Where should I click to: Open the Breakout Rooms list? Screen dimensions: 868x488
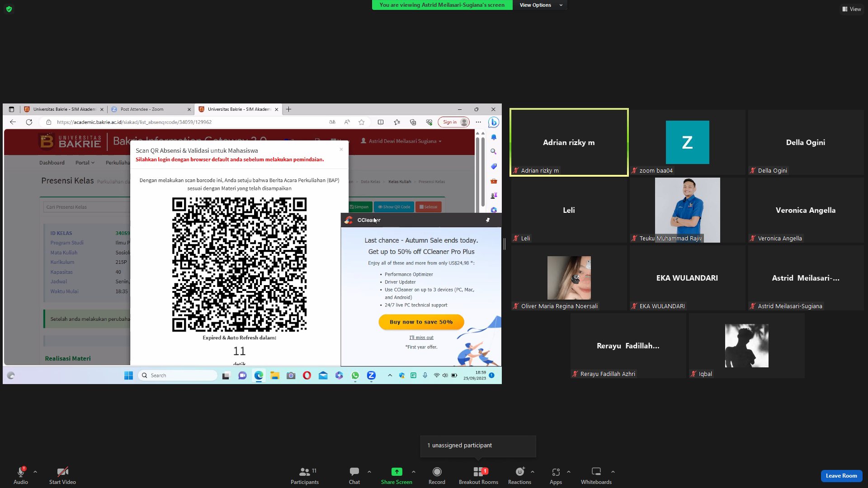[478, 475]
